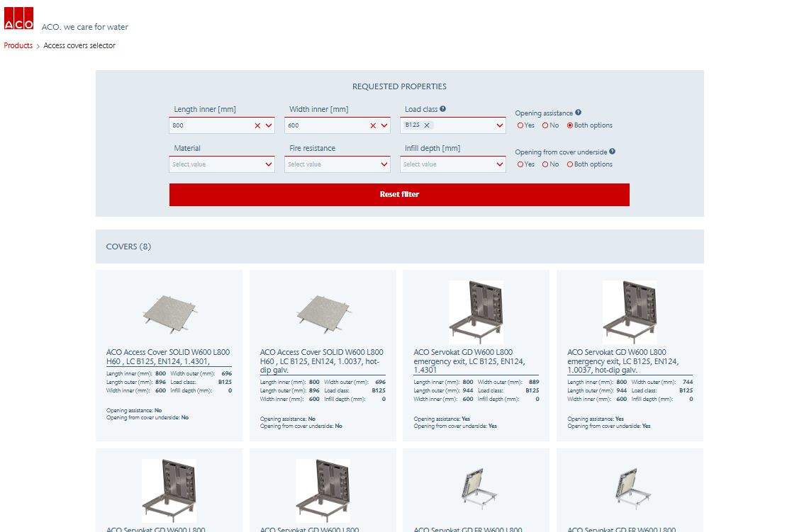Click Load class info help icon
The image size is (809, 532).
(443, 109)
